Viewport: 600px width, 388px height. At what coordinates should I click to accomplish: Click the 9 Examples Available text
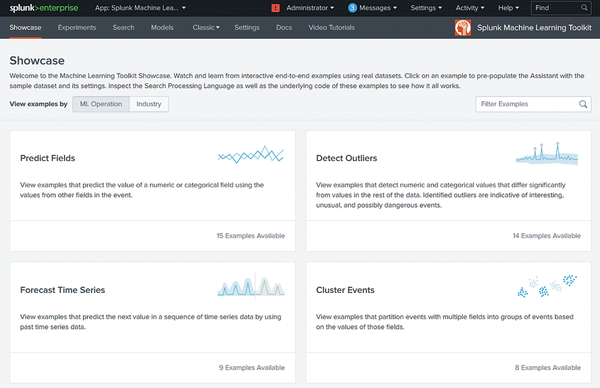coord(252,368)
